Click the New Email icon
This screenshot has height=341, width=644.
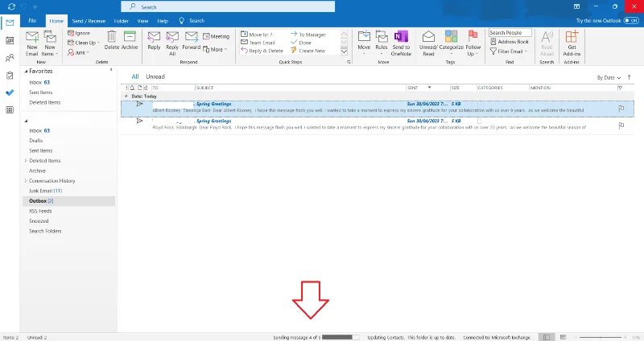pyautogui.click(x=32, y=37)
